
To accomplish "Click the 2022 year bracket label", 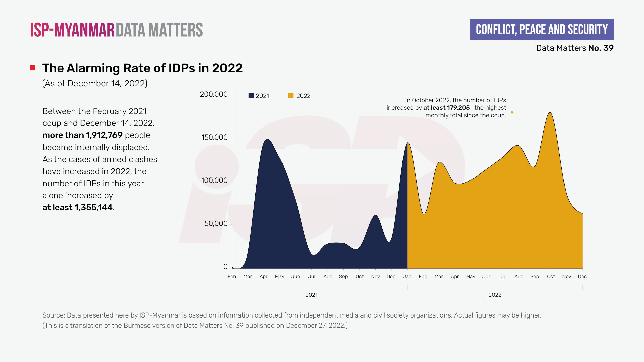I will point(495,295).
